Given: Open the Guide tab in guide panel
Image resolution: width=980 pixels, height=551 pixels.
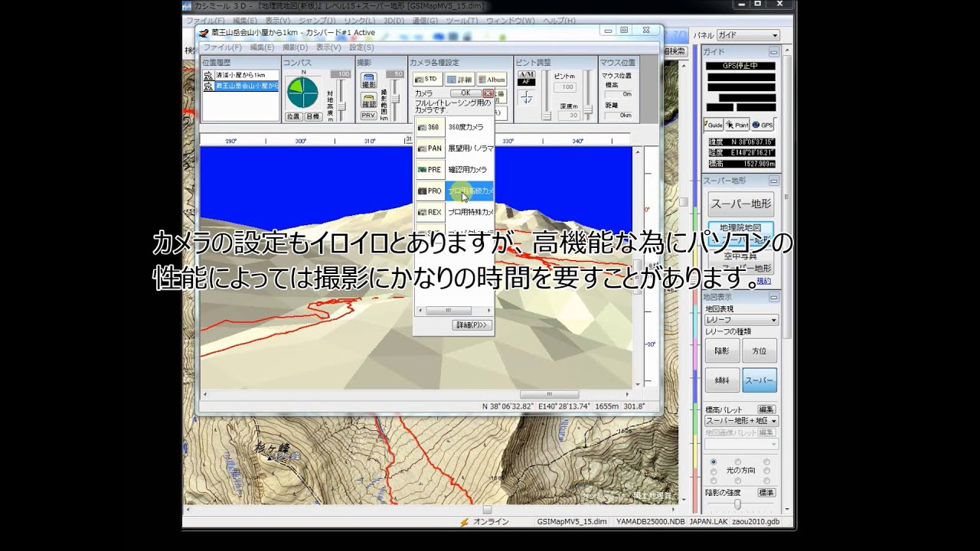Looking at the screenshot, I should [714, 125].
